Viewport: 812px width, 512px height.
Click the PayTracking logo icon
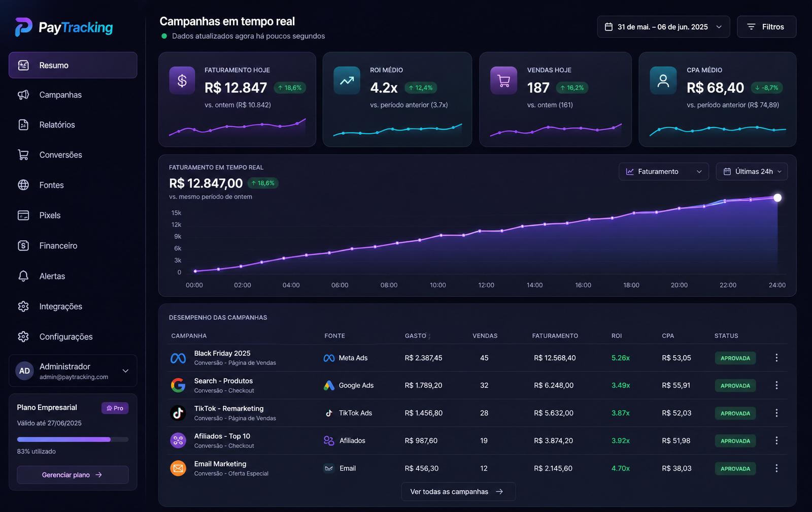23,27
